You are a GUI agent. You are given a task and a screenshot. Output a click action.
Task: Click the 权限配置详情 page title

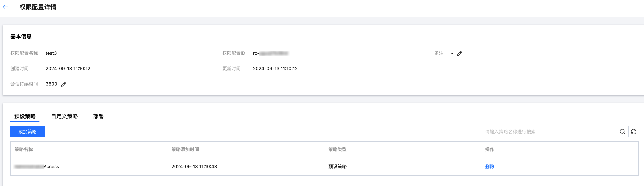pyautogui.click(x=38, y=7)
